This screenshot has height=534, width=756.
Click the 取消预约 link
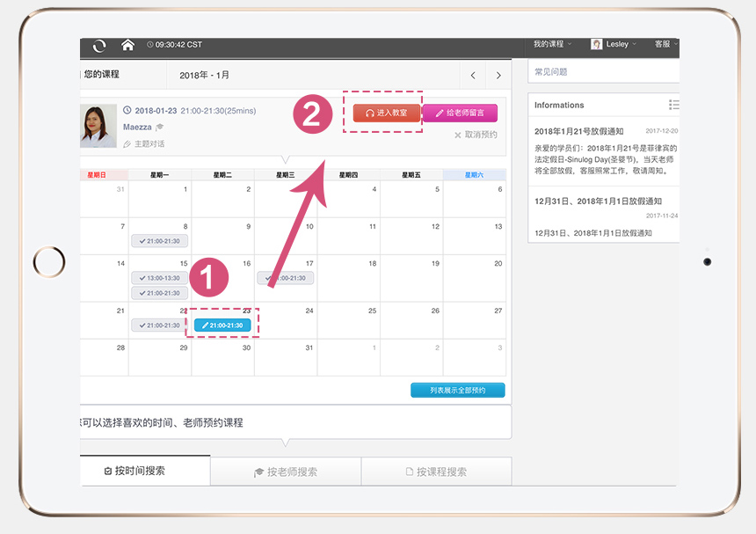click(x=476, y=135)
